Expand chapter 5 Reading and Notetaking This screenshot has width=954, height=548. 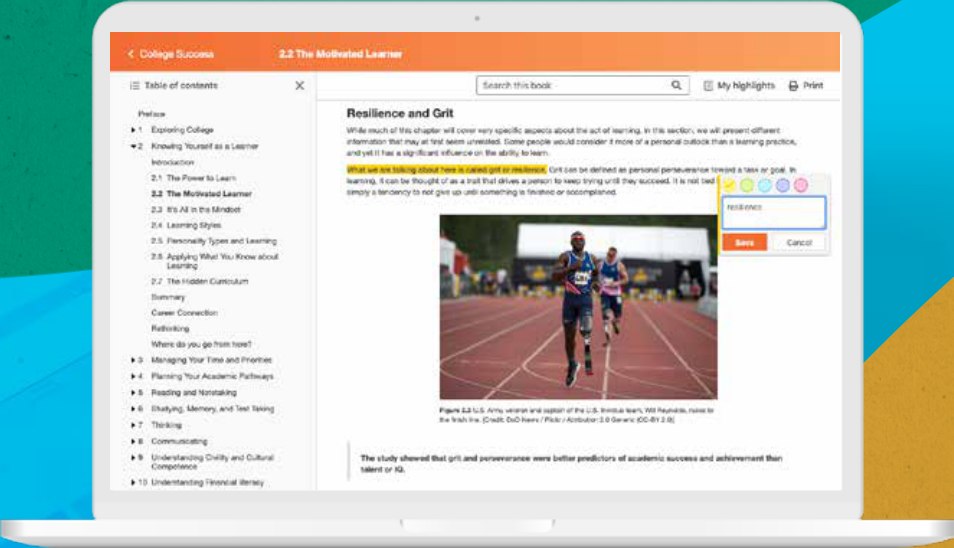click(133, 392)
